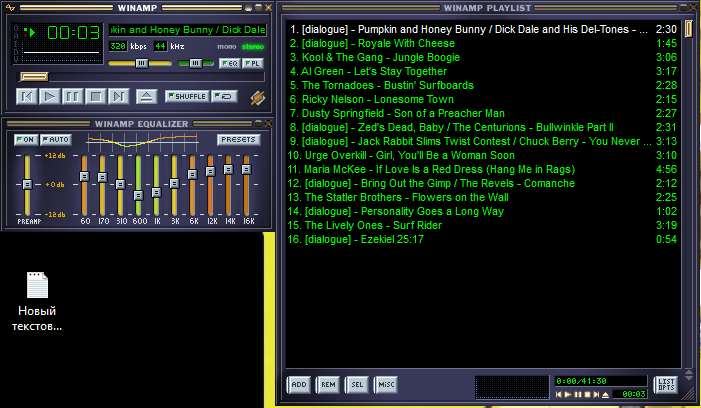
Task: Select track 15 The Lively Ones Surf Rider
Action: click(483, 225)
